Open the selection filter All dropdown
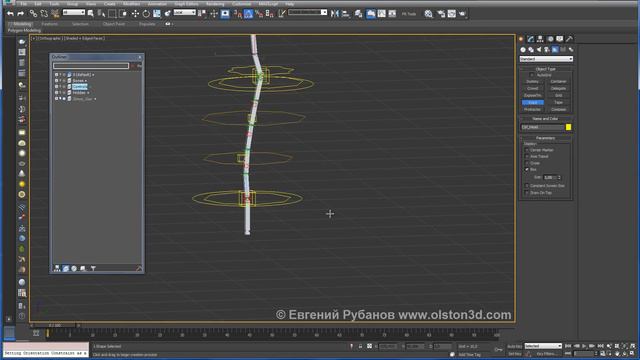Viewport: 640px width, 360px height. pyautogui.click(x=74, y=13)
